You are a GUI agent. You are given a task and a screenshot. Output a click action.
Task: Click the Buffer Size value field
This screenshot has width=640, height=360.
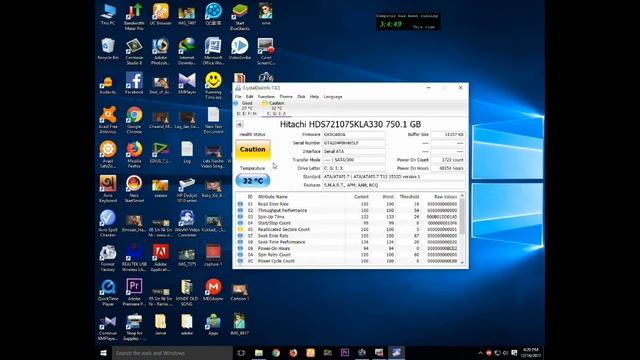[448, 134]
